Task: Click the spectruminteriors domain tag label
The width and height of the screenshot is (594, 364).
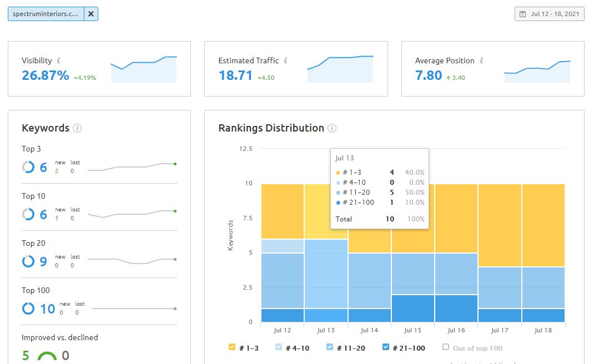Action: (x=46, y=14)
